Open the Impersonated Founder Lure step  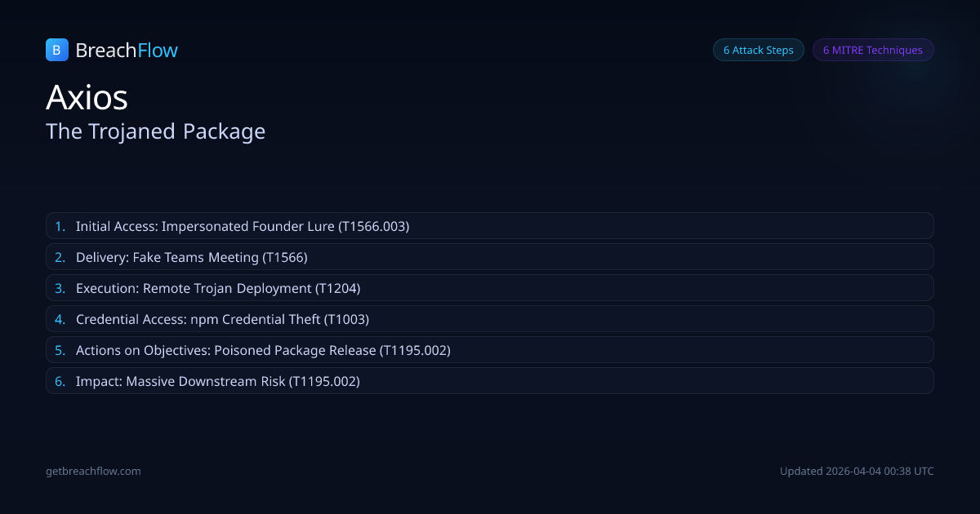(x=243, y=226)
